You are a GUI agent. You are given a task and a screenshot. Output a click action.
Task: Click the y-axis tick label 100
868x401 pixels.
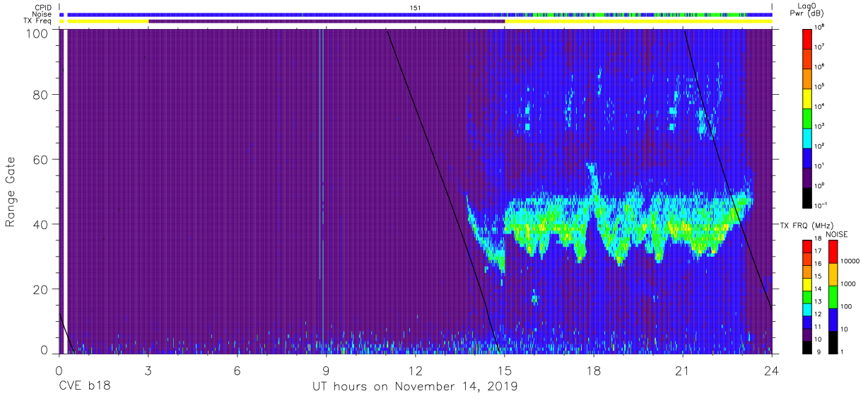pyautogui.click(x=36, y=33)
